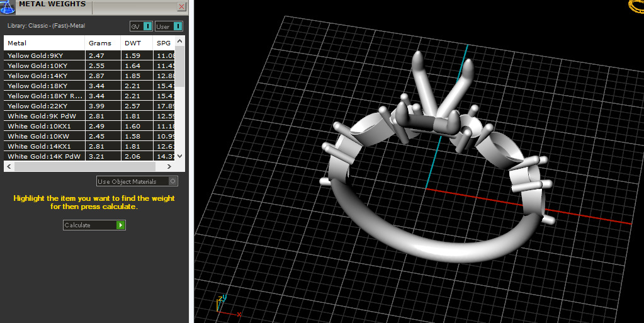Click the 3.99 grams value
This screenshot has width=644, height=323.
click(x=96, y=106)
